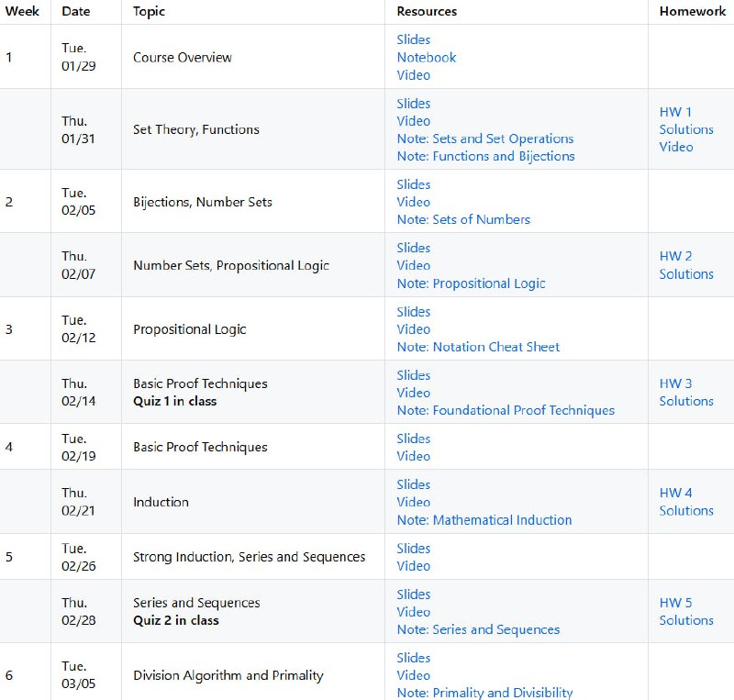
Task: Open Video for 02/19 Basic Proof Techniques
Action: coord(414,456)
